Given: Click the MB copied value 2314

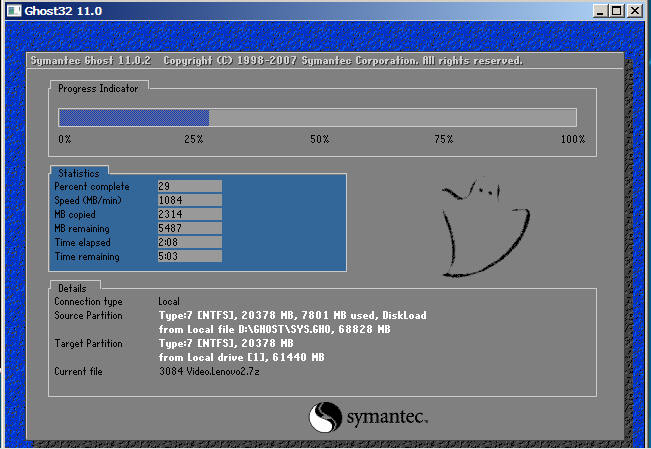Looking at the screenshot, I should tap(190, 214).
